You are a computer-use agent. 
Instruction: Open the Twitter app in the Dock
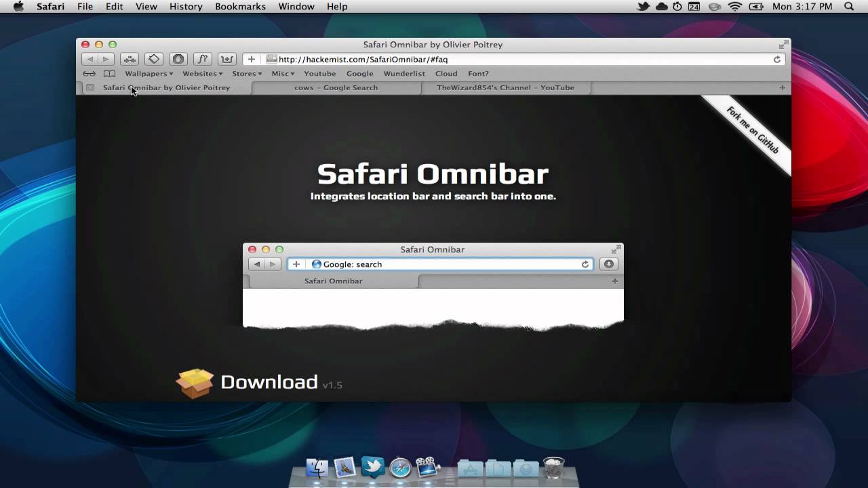point(372,466)
